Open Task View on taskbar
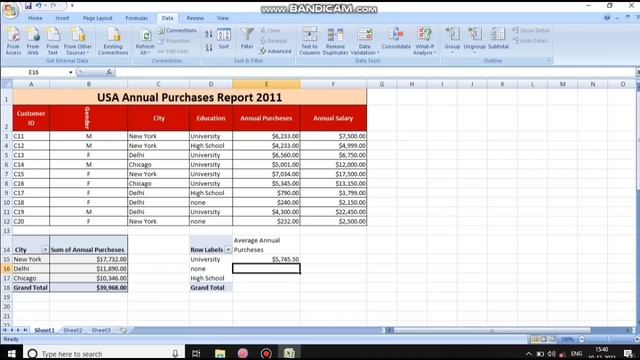This screenshot has width=640, height=360. [196, 353]
